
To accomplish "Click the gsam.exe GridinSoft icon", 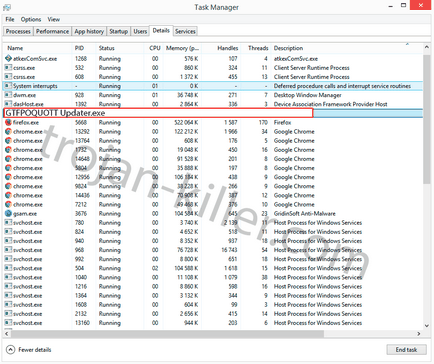I will click(x=8, y=213).
